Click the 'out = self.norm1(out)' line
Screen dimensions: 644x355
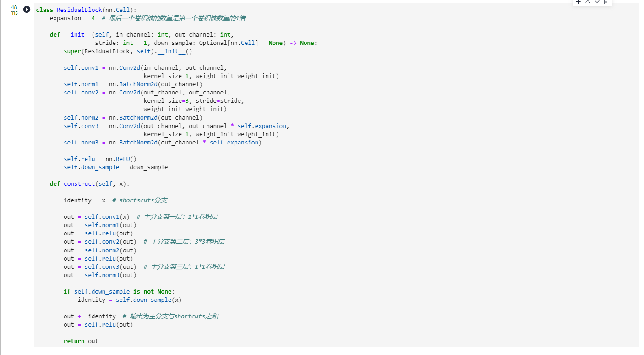100,225
